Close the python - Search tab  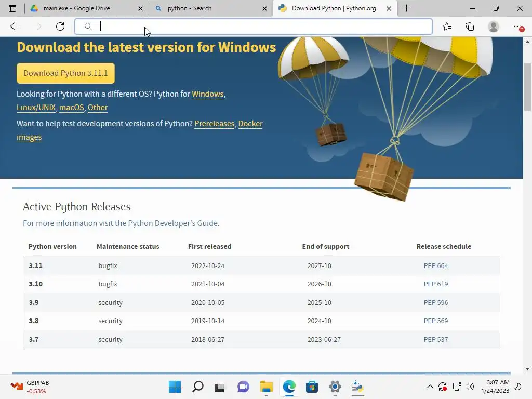(264, 8)
